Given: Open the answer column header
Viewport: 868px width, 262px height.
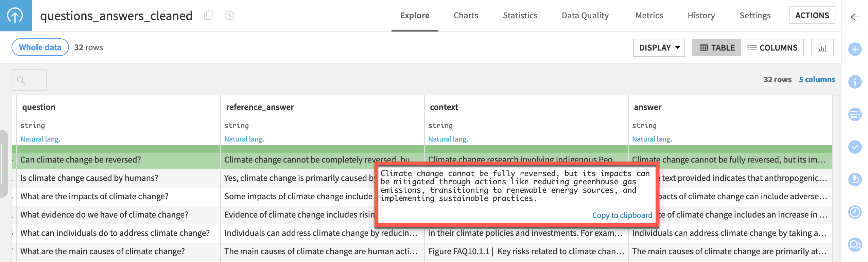Looking at the screenshot, I should point(647,107).
